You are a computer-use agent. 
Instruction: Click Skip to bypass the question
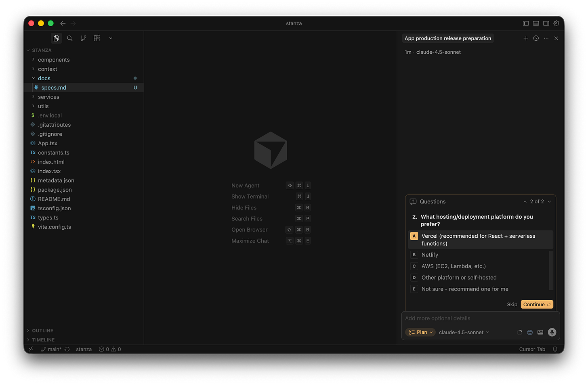512,304
